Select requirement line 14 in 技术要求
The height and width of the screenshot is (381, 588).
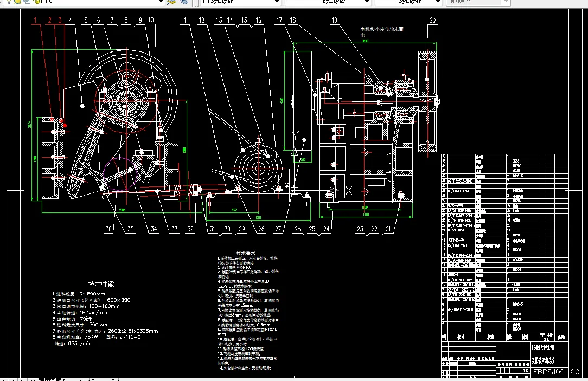[x=245, y=368]
